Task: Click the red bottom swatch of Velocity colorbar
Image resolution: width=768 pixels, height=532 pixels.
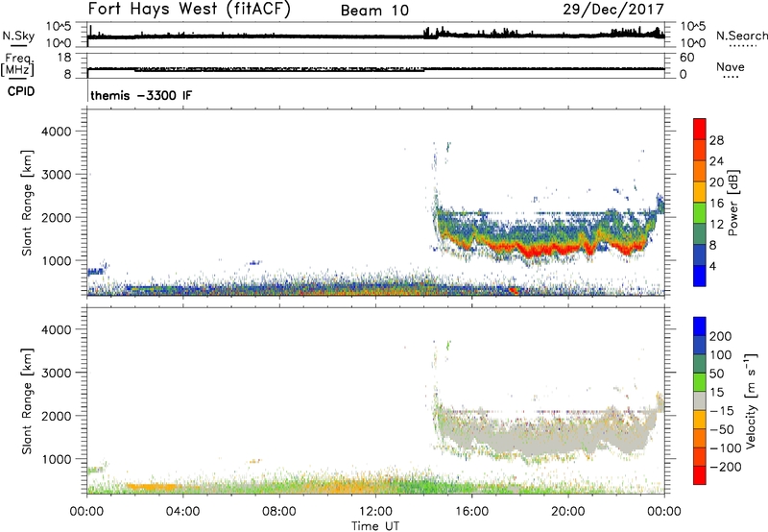Action: pos(700,475)
